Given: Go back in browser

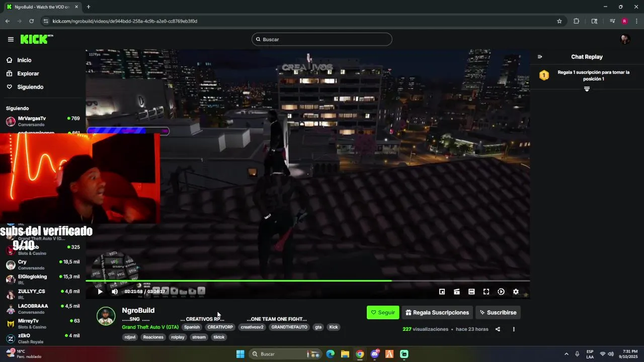Looking at the screenshot, I should pyautogui.click(x=7, y=21).
